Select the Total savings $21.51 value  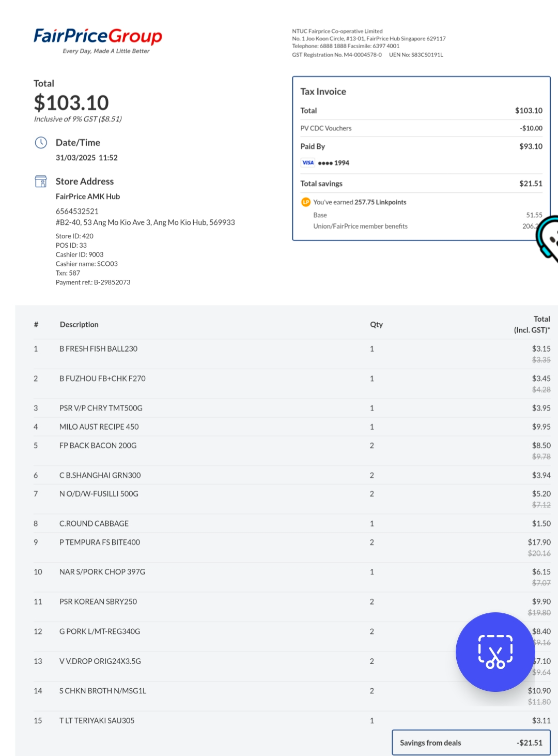(x=531, y=184)
